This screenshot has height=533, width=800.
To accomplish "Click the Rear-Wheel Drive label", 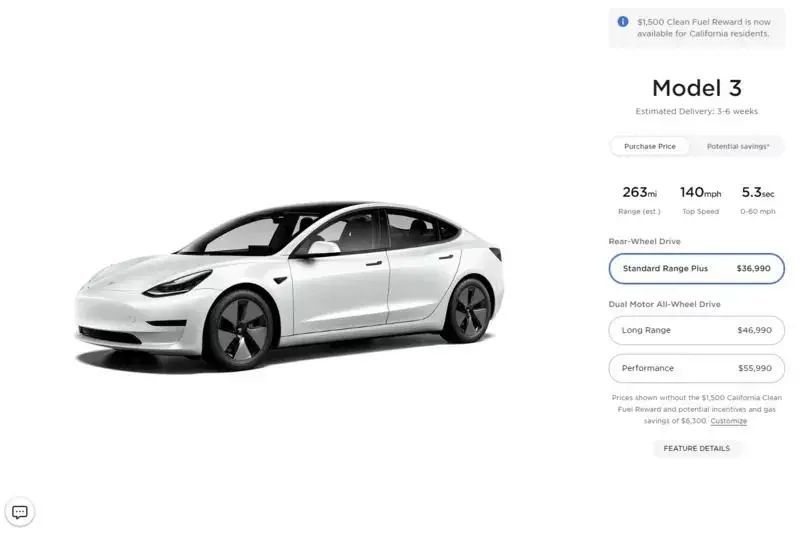I will click(x=644, y=241).
